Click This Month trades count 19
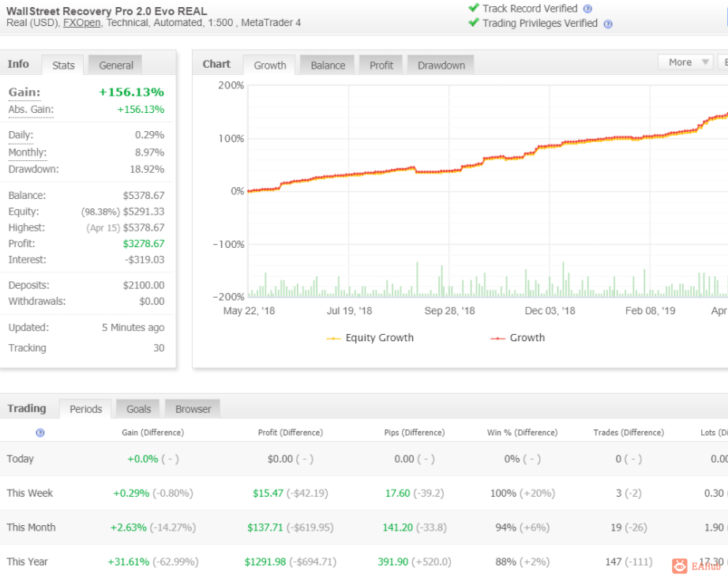This screenshot has width=728, height=578. [616, 527]
